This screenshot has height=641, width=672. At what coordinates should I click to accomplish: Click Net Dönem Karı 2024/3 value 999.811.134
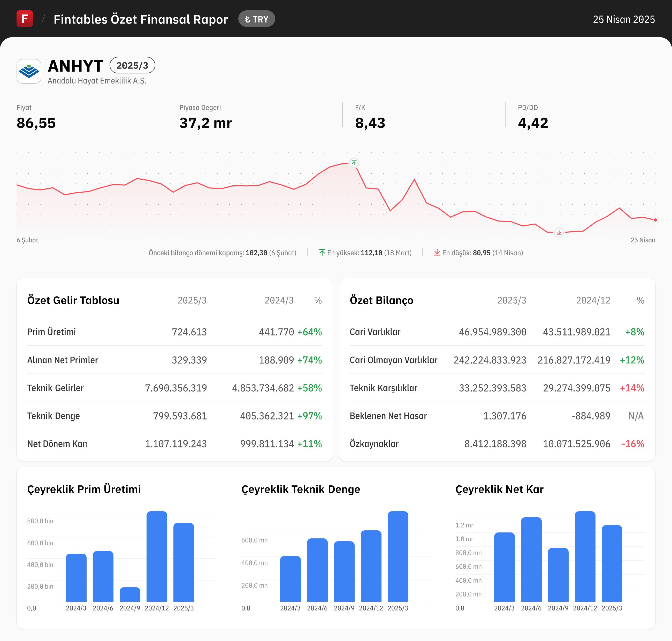267,444
